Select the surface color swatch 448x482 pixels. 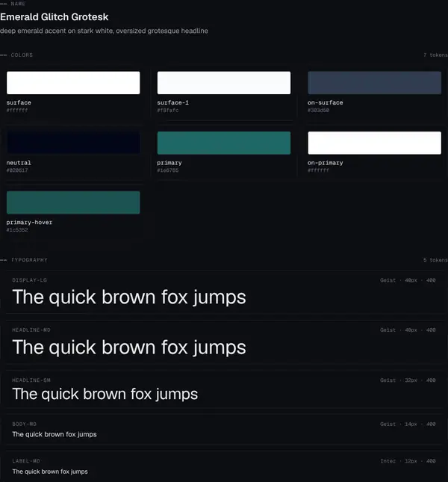[x=73, y=83]
